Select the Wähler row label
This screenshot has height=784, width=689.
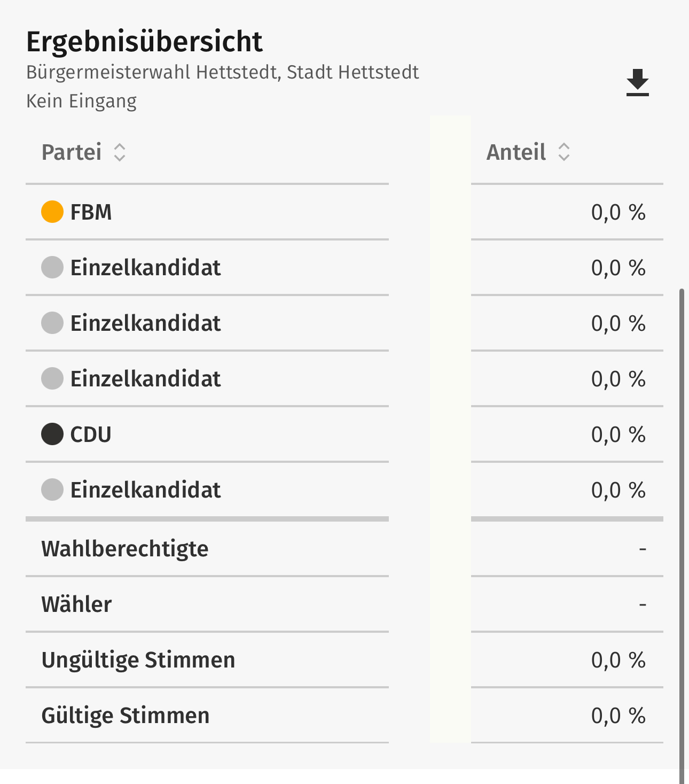tap(77, 604)
